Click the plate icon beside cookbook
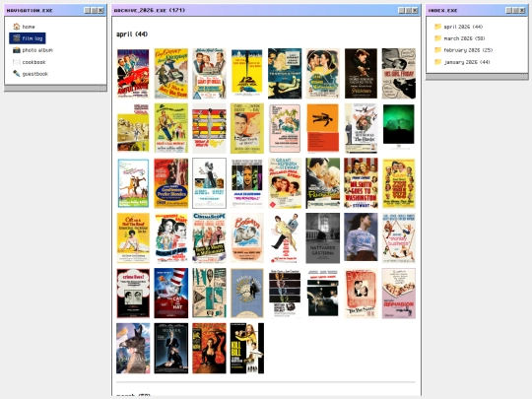532x399 pixels. 17,62
